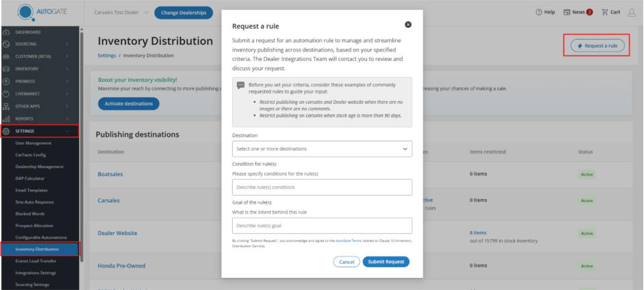644x290 pixels.
Task: Open User Management settings page
Action: (x=34, y=143)
